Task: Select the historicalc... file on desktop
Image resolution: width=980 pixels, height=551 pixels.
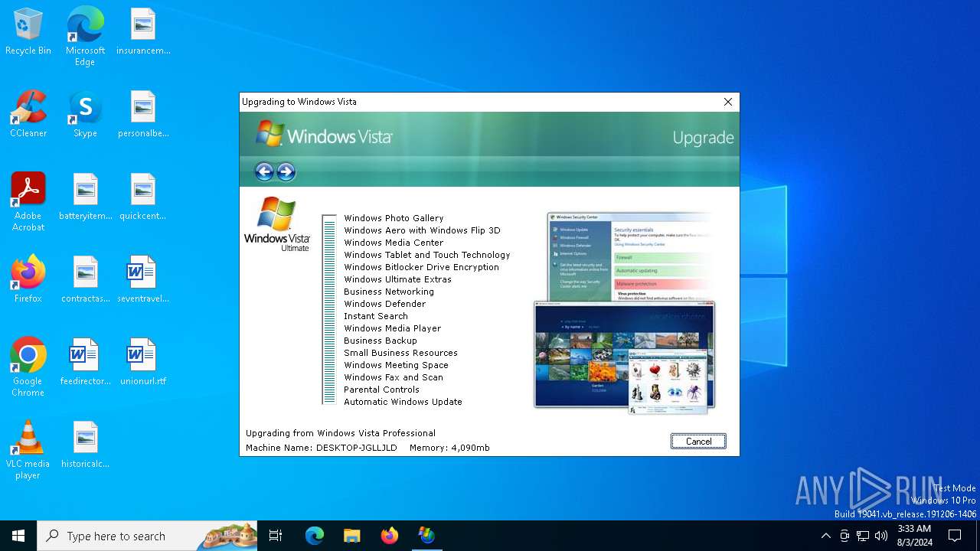Action: (85, 445)
